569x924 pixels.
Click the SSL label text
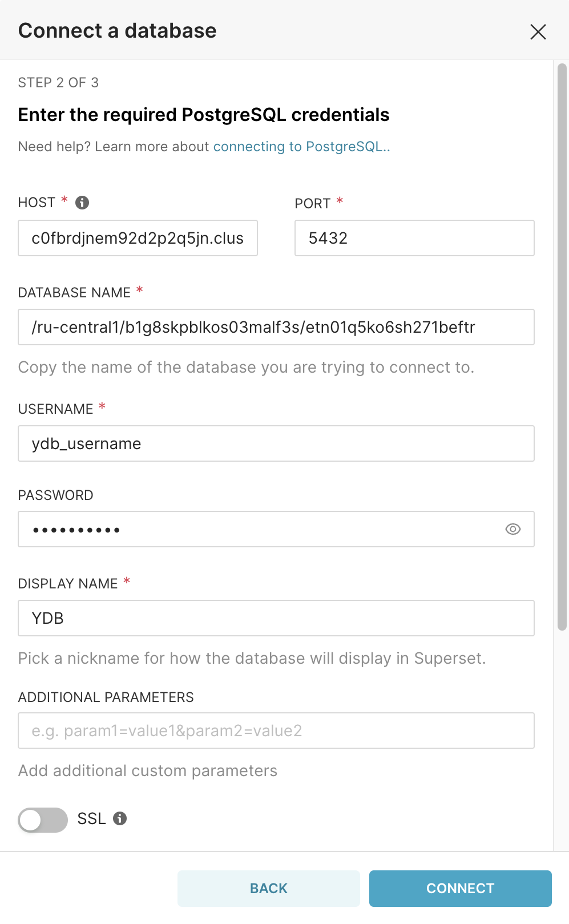click(x=91, y=818)
